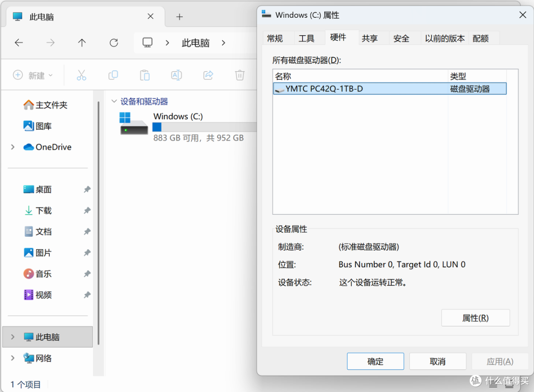Screen dimensions: 534x392
Task: Open 图片 quick access folder
Action: [38, 253]
